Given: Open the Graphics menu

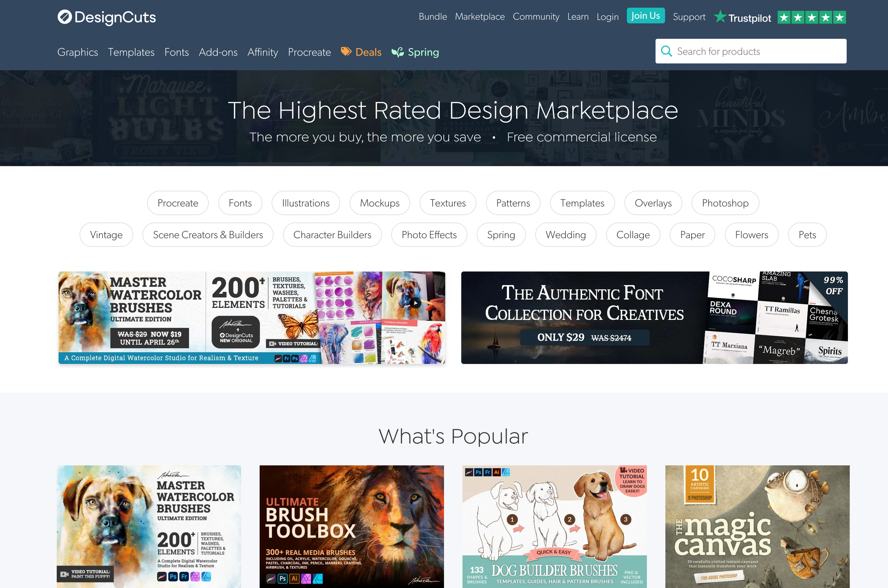Looking at the screenshot, I should point(77,52).
